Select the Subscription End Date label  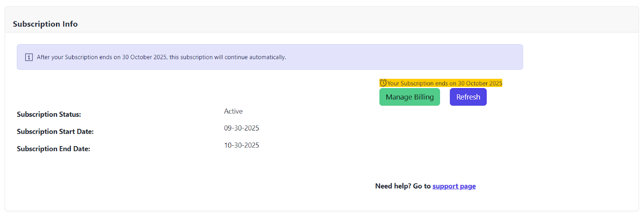tap(54, 149)
